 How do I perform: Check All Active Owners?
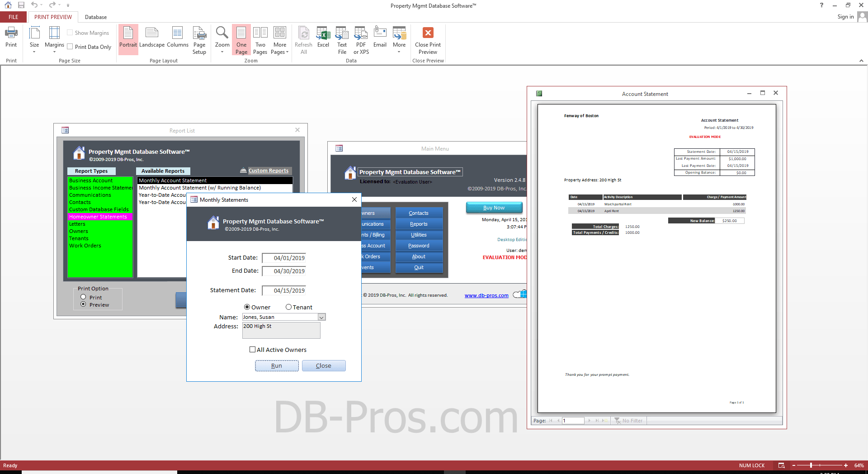pos(253,349)
